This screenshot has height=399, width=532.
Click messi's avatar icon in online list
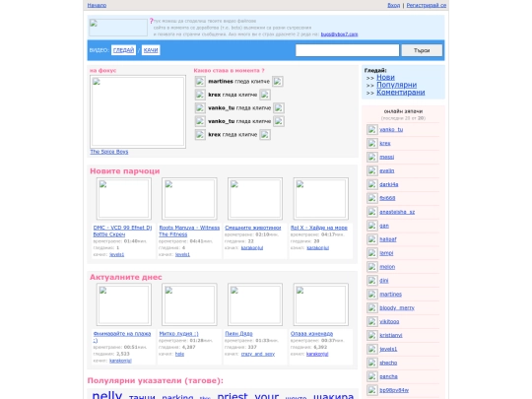[x=371, y=157]
